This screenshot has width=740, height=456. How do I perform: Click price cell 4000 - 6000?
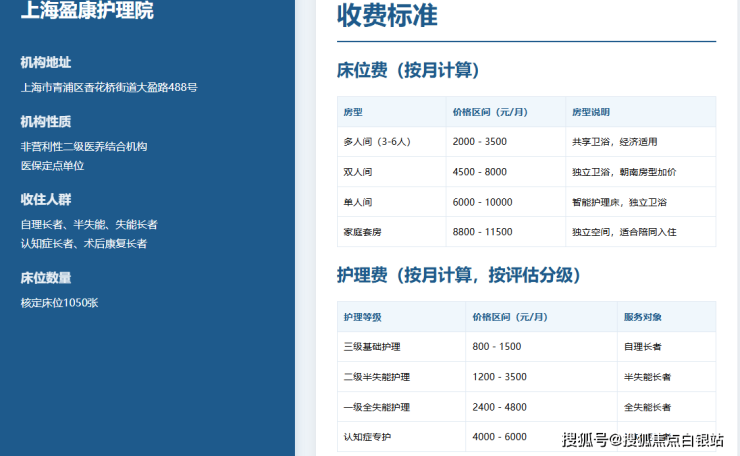[499, 437]
